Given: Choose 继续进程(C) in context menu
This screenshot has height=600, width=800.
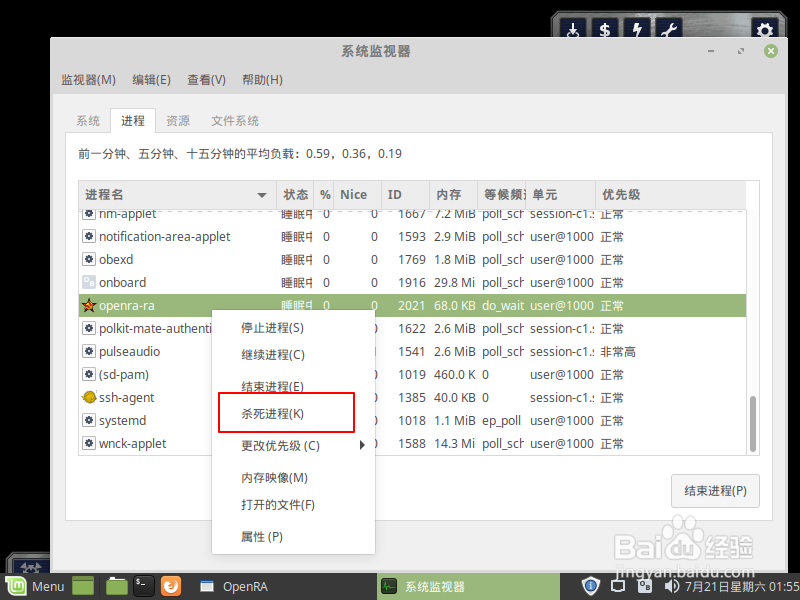Looking at the screenshot, I should tap(293, 355).
